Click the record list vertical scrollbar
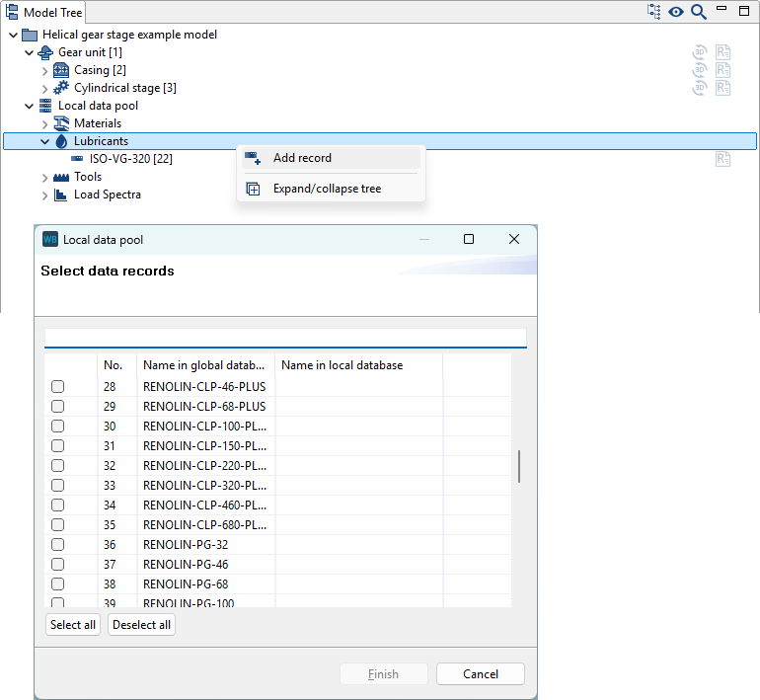This screenshot has height=700, width=760. (519, 467)
